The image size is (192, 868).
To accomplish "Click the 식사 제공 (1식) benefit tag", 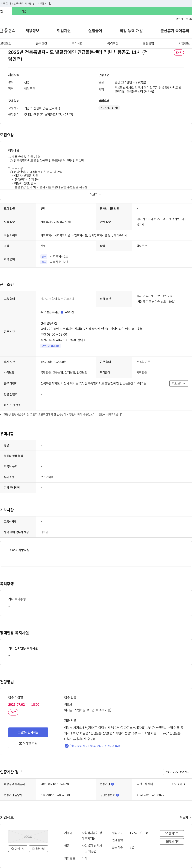I will tap(109, 108).
